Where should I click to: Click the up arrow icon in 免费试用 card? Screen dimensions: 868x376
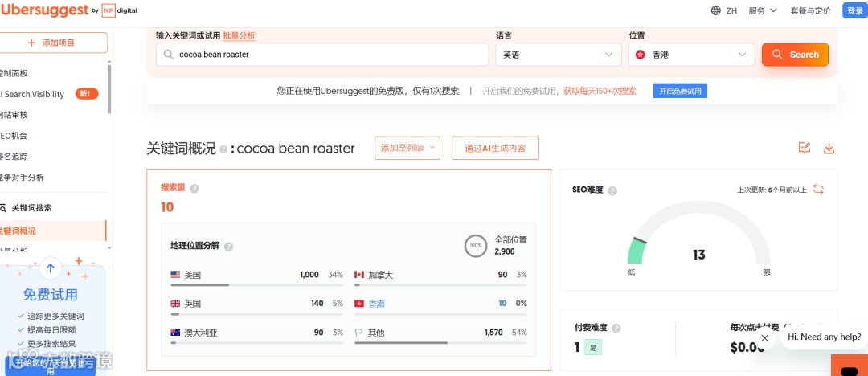pyautogui.click(x=51, y=268)
